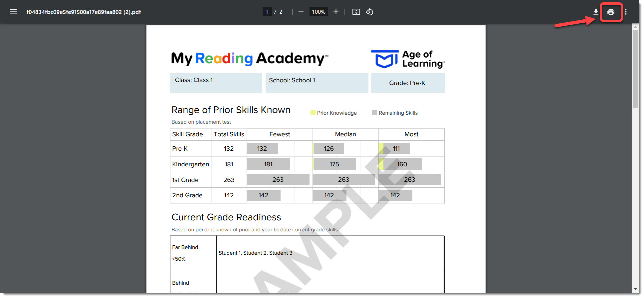Click the 'Range of Prior Skills Known' heading
The image size is (644, 298).
coord(231,110)
